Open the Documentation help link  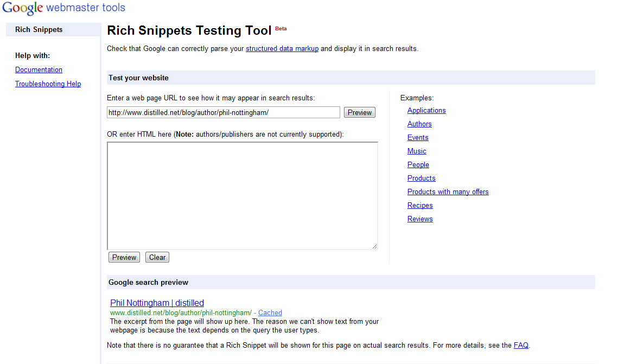click(39, 69)
